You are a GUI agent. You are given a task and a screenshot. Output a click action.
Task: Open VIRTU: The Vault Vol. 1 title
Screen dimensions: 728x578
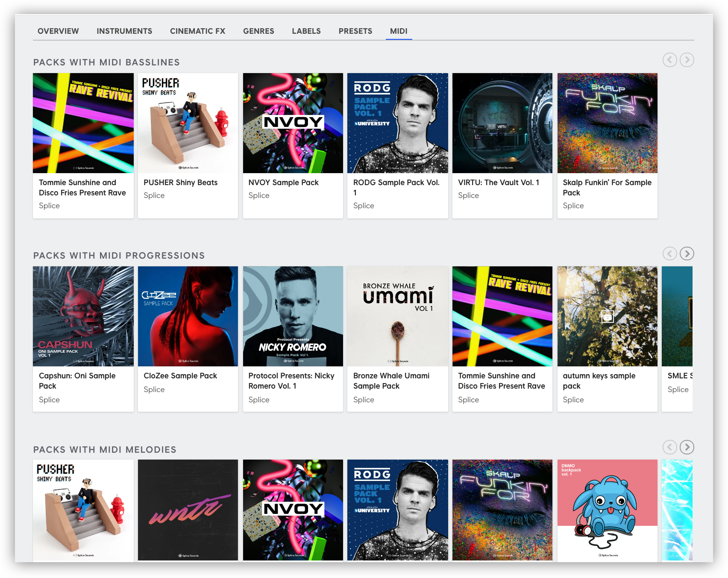tap(499, 183)
